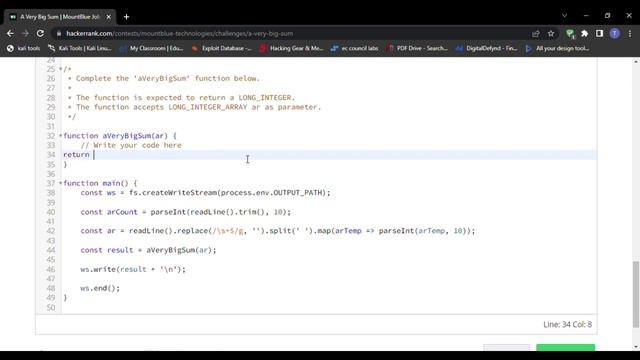Image resolution: width=640 pixels, height=360 pixels.
Task: Go back using the browser back arrow
Action: coord(10,33)
